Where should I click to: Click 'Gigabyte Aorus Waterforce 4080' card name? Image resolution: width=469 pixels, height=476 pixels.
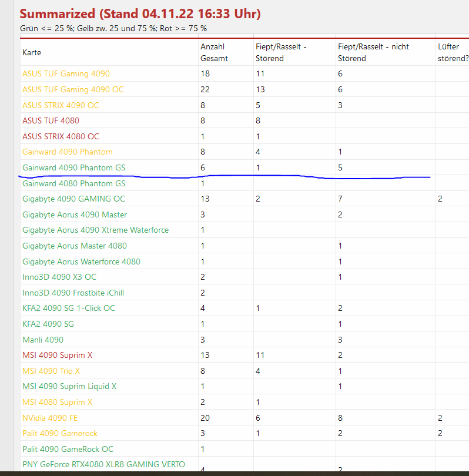tap(81, 262)
